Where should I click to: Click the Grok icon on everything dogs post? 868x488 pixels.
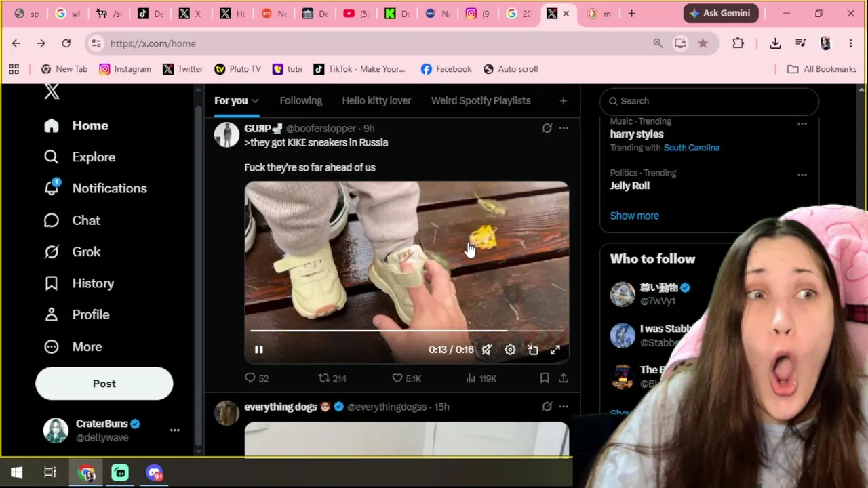(547, 407)
